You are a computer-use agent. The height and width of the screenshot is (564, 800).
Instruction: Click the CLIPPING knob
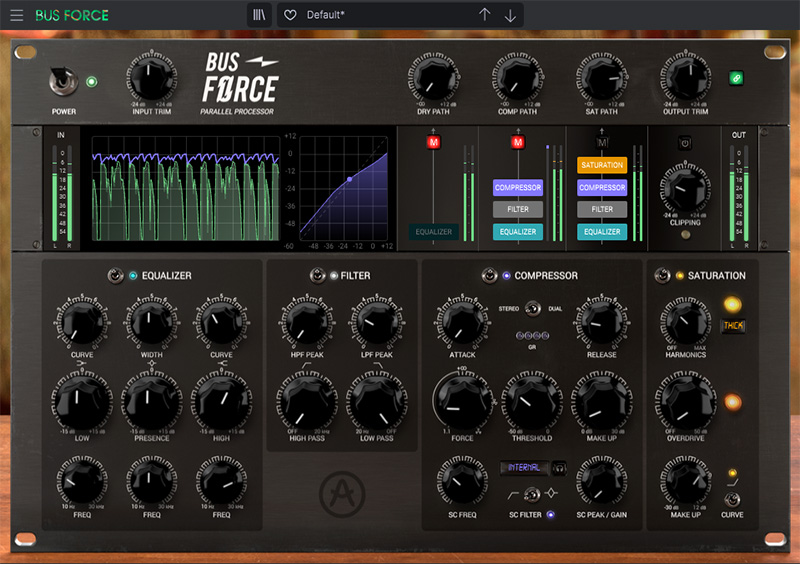[x=685, y=188]
